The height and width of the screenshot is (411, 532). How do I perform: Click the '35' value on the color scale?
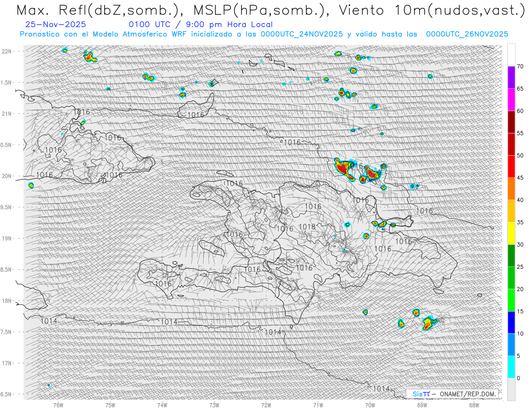pos(520,222)
